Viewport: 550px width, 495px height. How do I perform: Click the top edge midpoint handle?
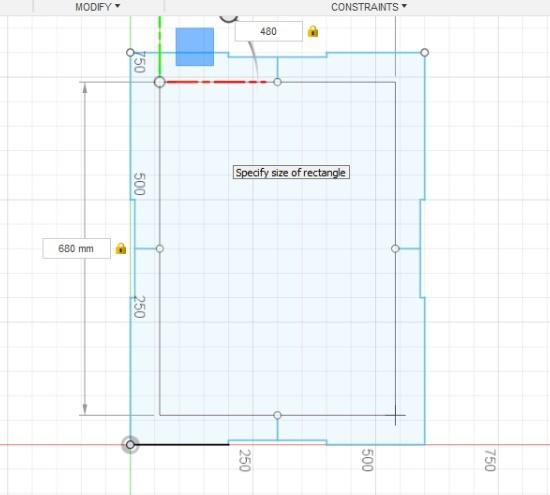(x=277, y=82)
